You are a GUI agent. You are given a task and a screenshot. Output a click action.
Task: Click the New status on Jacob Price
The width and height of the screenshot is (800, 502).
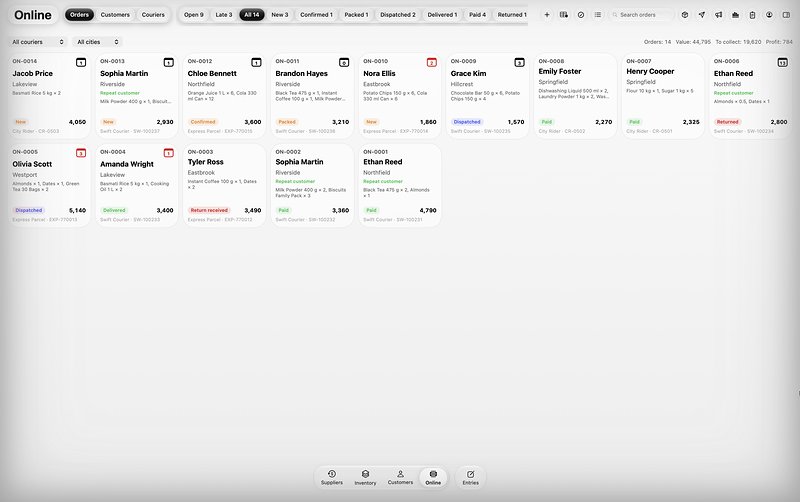(20, 122)
